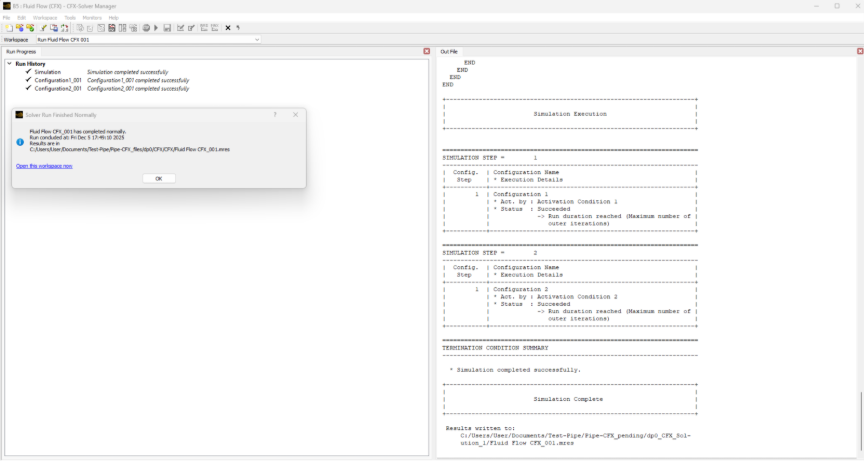This screenshot has width=864, height=462.
Task: Switch to the Out File tab
Action: coord(449,51)
